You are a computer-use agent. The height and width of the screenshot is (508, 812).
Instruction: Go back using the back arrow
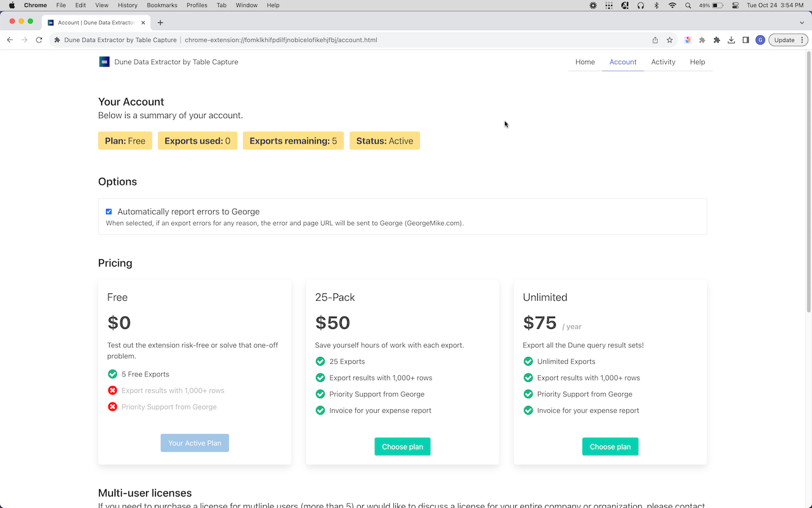(x=10, y=40)
